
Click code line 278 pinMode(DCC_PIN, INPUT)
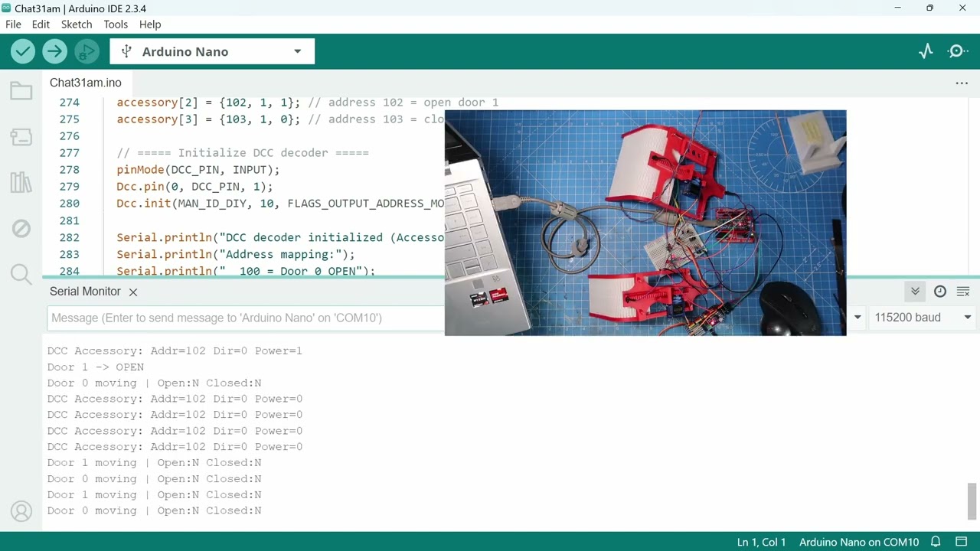pyautogui.click(x=198, y=170)
